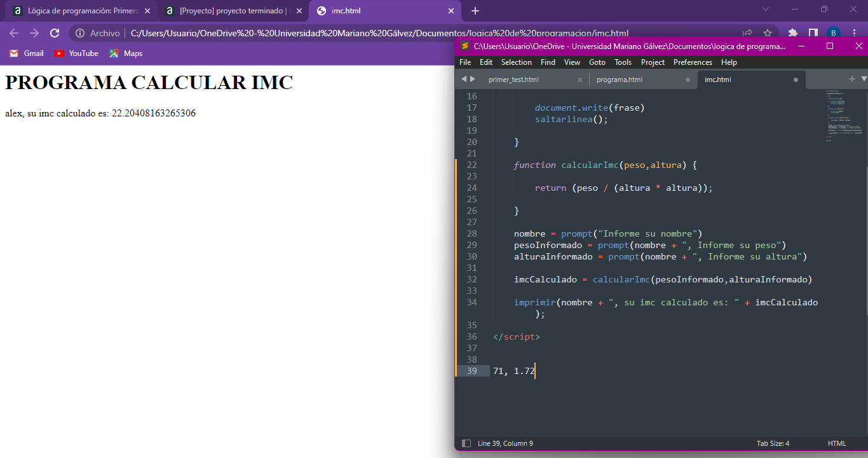The width and height of the screenshot is (868, 458).
Task: Open YouTube bookmark
Action: [x=76, y=53]
